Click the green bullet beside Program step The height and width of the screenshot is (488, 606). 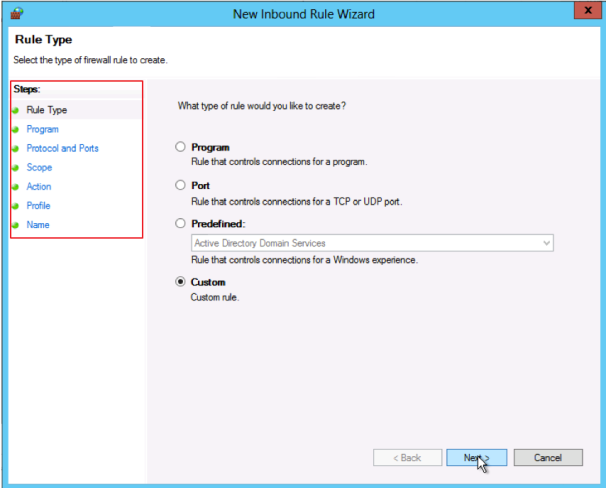(15, 129)
